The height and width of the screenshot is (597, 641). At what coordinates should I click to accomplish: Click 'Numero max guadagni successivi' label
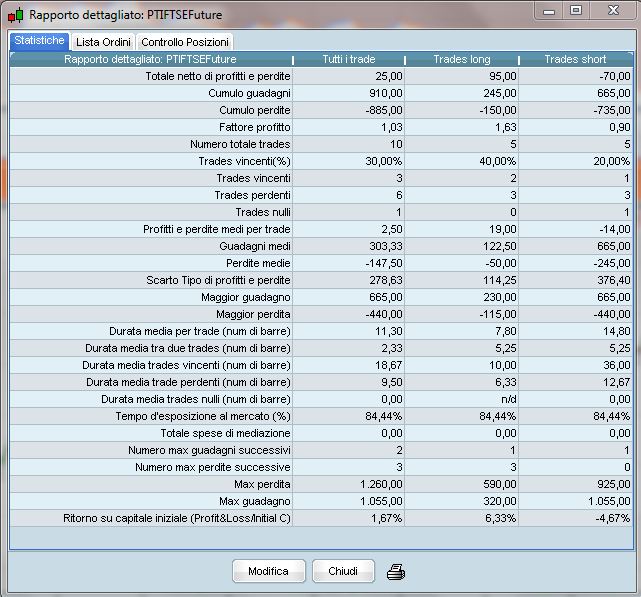[209, 450]
